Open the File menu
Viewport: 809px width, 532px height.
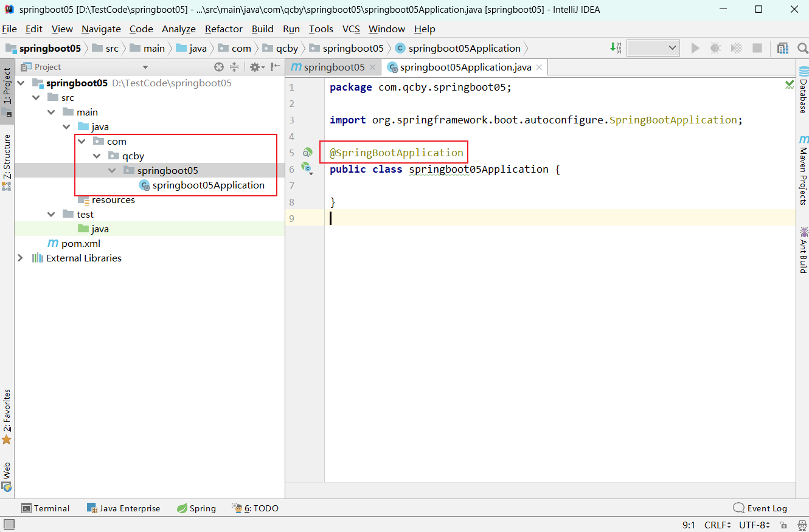click(x=9, y=29)
